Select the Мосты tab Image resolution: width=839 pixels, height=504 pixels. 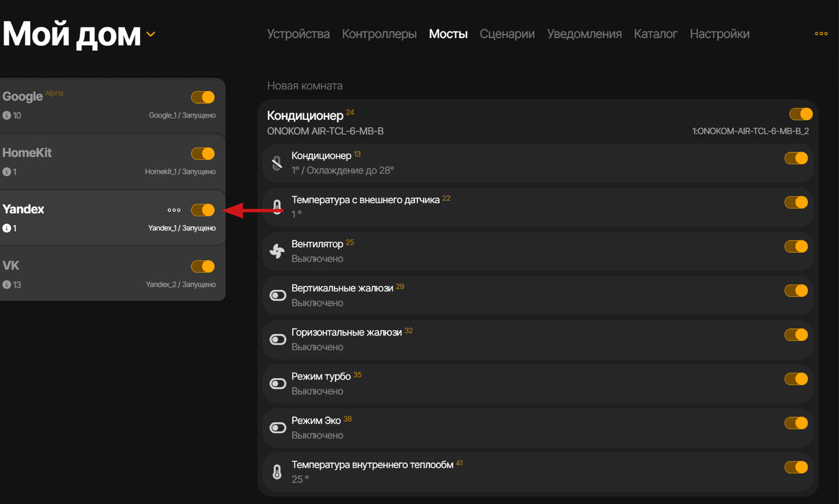click(448, 34)
